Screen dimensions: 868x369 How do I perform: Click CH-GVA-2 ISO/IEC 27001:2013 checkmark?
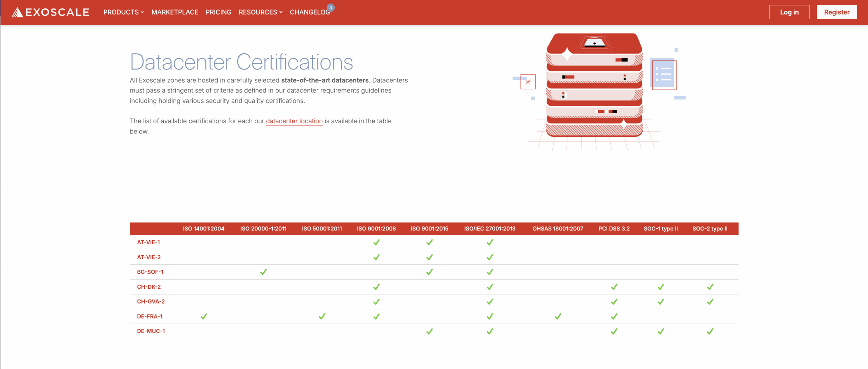(x=490, y=302)
